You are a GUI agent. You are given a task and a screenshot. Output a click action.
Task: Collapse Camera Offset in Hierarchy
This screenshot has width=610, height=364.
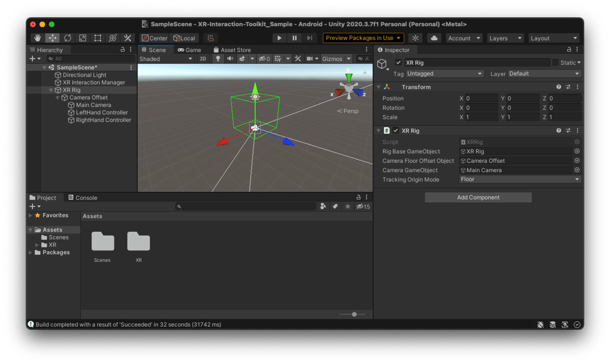(x=57, y=97)
